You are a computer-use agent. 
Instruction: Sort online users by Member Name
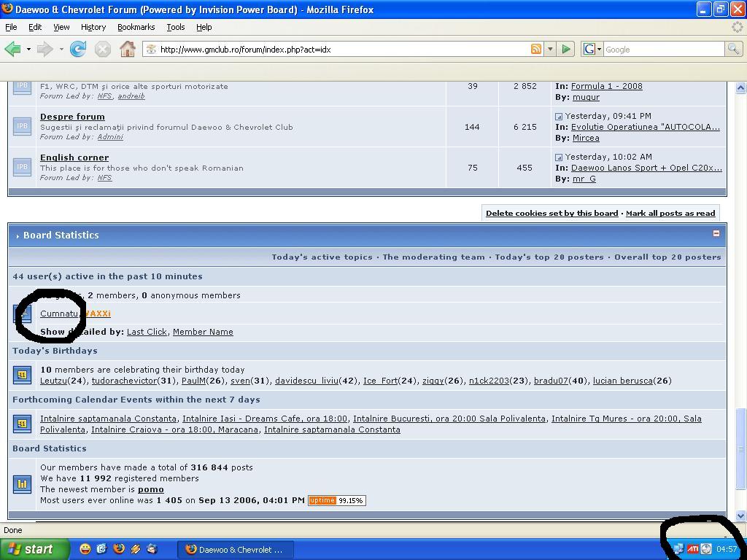[x=203, y=332]
